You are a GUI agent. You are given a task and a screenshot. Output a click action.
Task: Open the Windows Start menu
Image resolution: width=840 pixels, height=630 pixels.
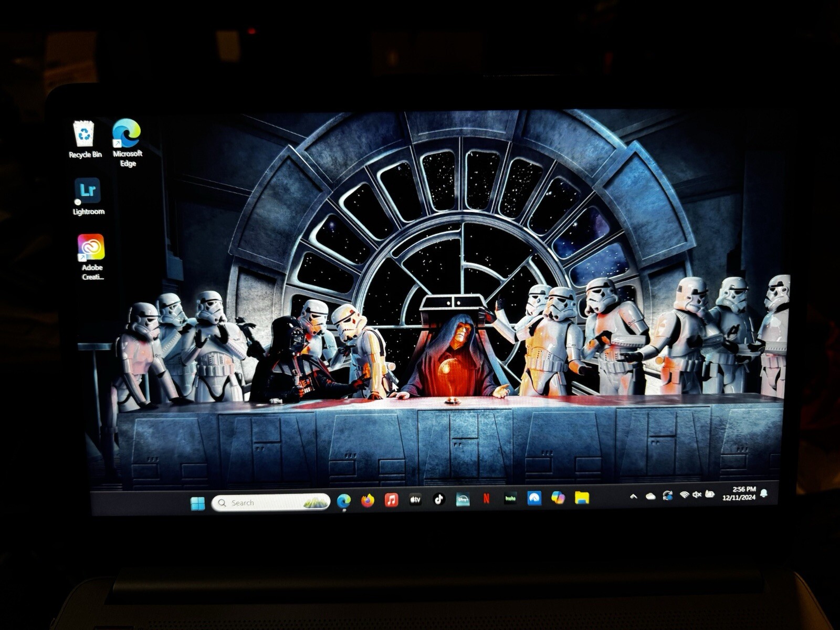tap(198, 503)
